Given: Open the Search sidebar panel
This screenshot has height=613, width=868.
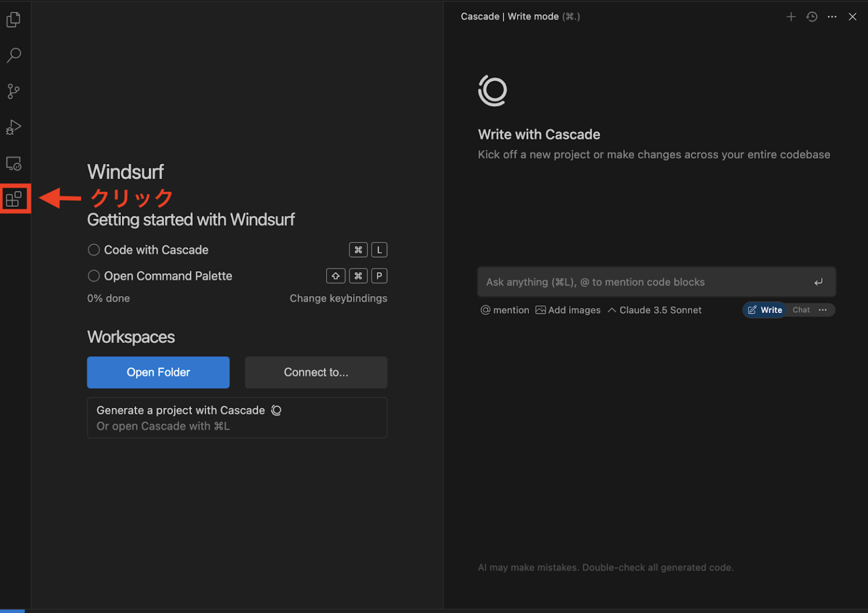Looking at the screenshot, I should click(x=14, y=55).
